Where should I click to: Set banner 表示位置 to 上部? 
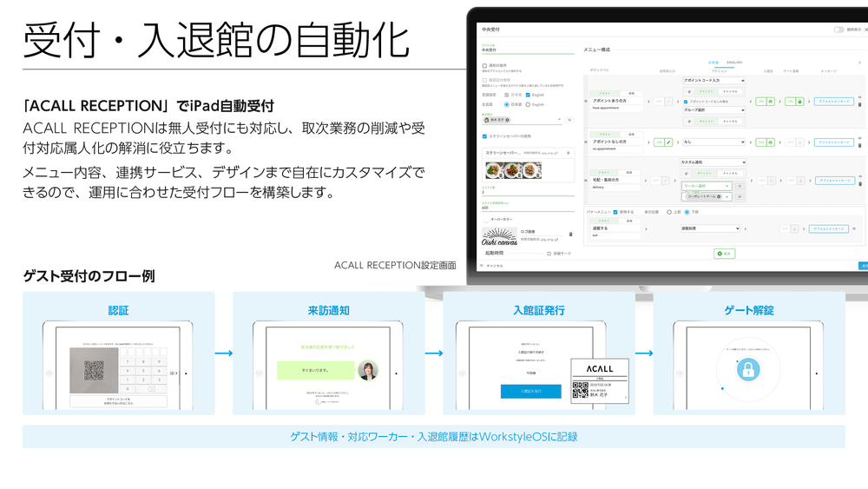[669, 212]
